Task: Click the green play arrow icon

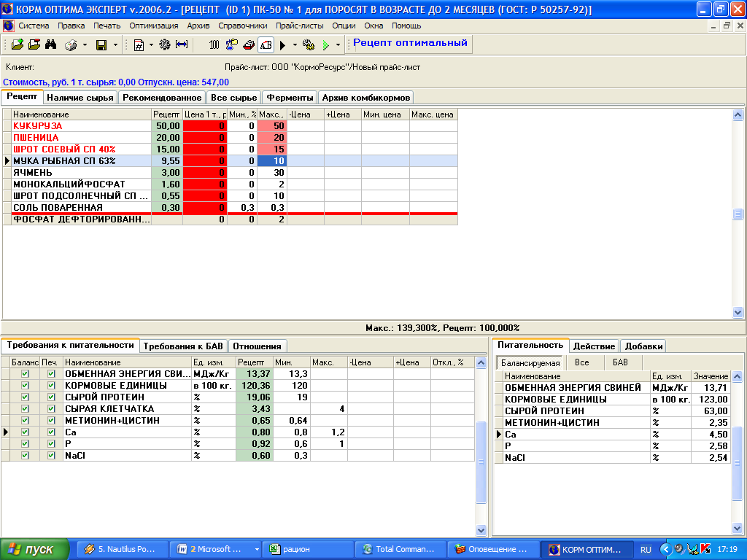Action: (326, 45)
